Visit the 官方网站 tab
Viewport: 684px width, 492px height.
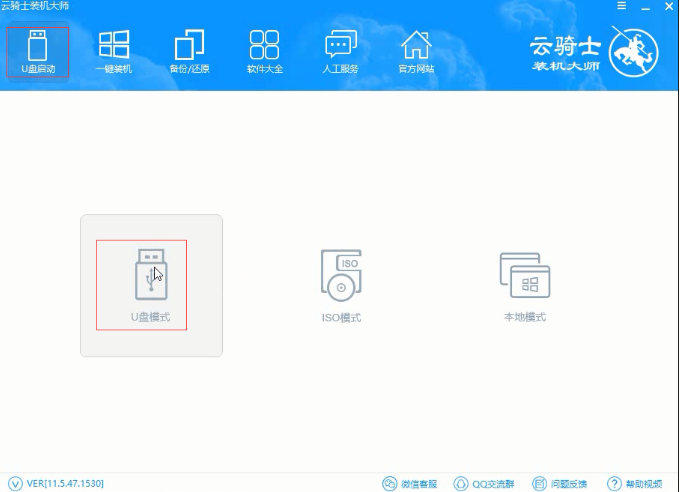(416, 52)
